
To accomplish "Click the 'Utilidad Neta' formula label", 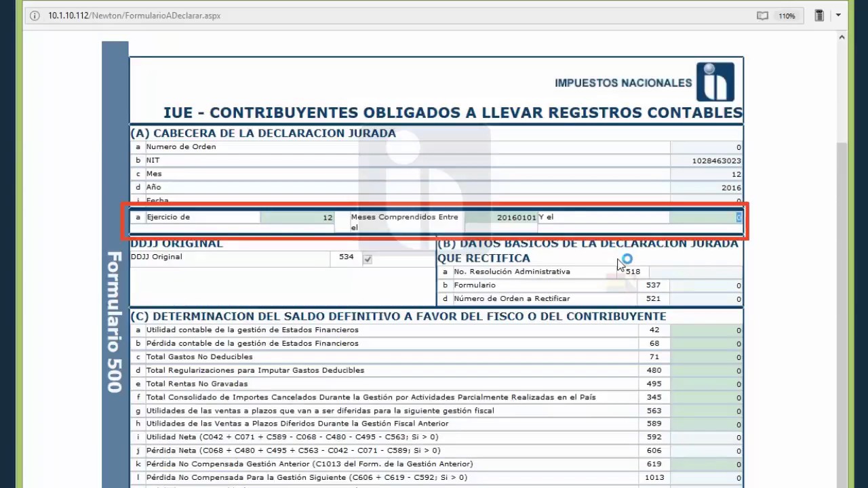I will 292,437.
